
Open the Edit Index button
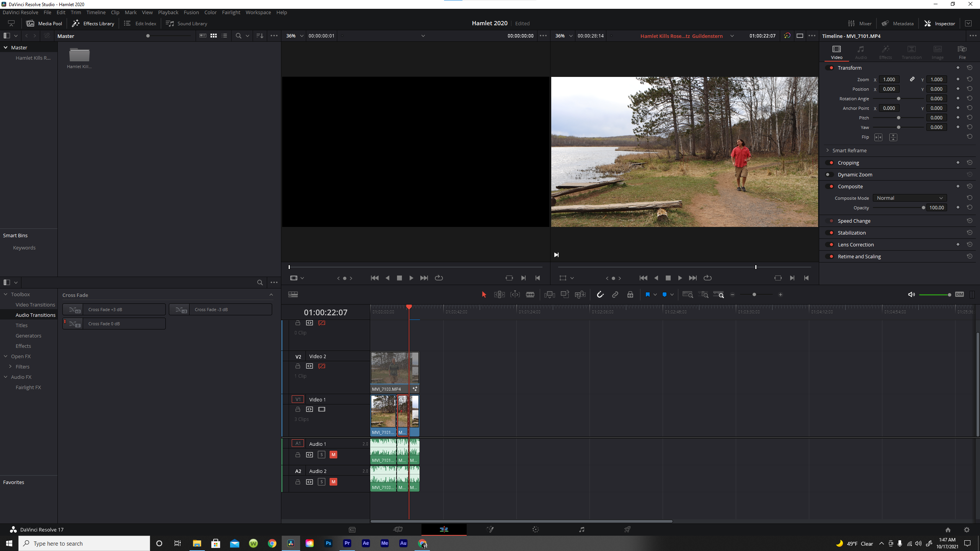140,23
